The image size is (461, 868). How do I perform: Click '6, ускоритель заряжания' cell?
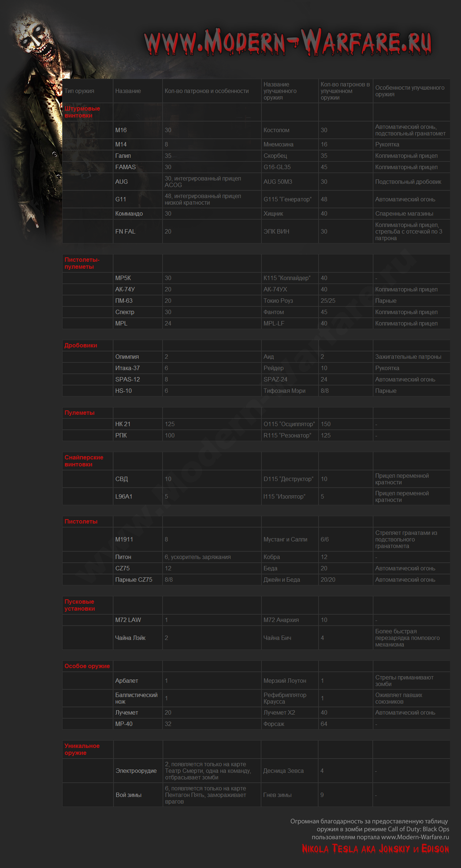pos(212,557)
